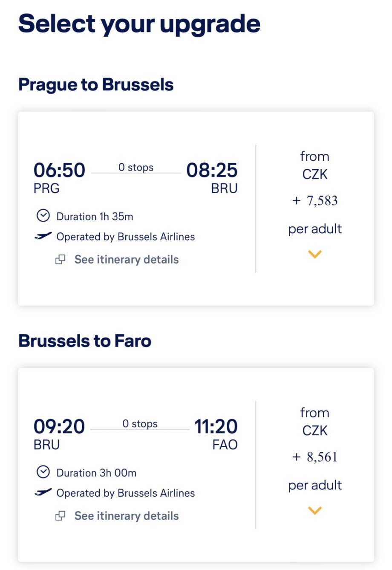Click the 09:20 departure time from BRU
Screen dimensions: 392x570
(59, 426)
